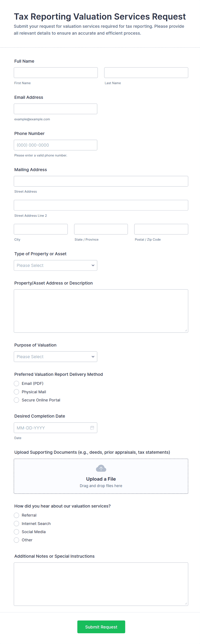
Task: Click into the Email Address field
Action: pos(55,109)
